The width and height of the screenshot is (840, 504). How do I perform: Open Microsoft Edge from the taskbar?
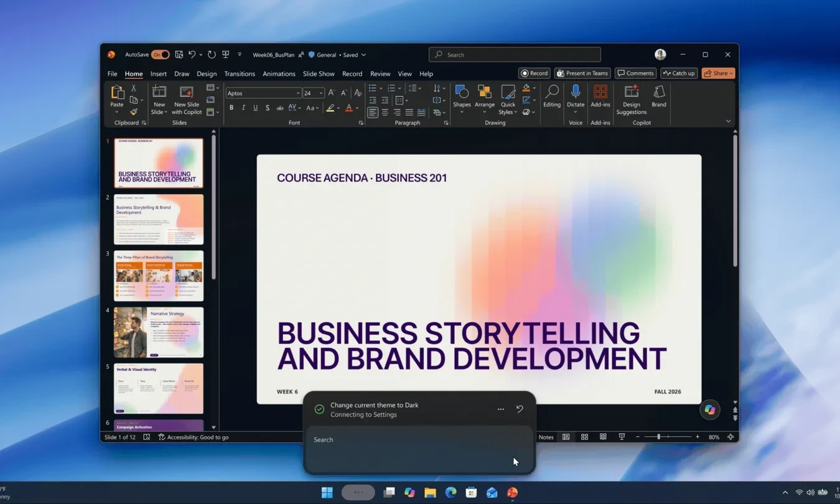pyautogui.click(x=450, y=493)
